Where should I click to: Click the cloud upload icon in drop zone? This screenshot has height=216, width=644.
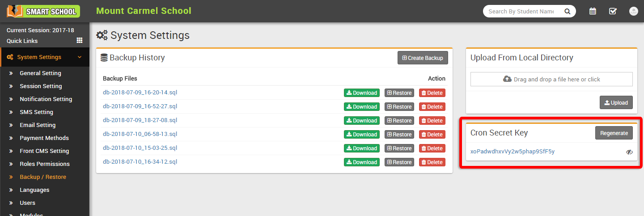point(507,79)
